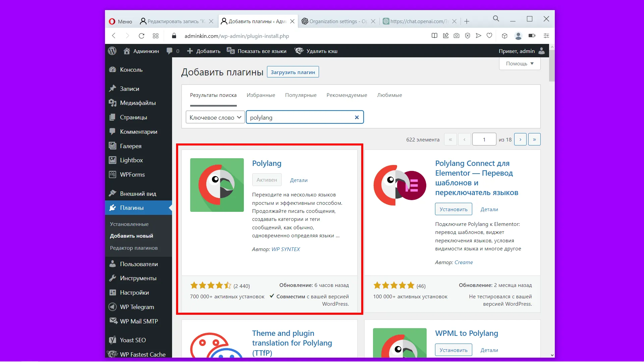Click the page vertical scrollbar
Viewport: 644px width, 362px height.
tap(552, 66)
